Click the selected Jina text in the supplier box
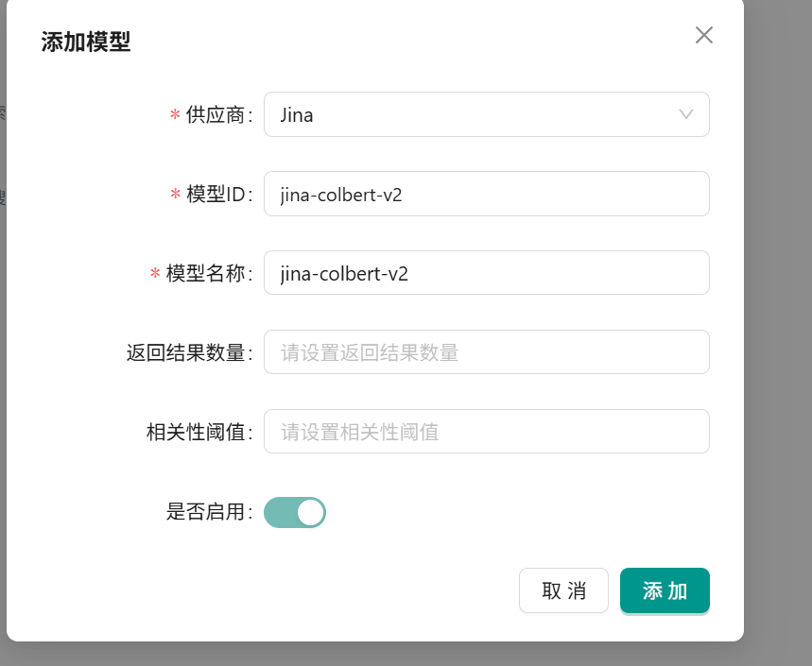The image size is (812, 666). 297,115
